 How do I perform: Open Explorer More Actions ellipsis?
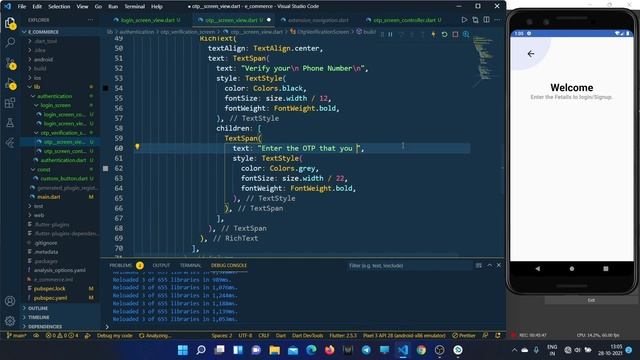[x=90, y=20]
